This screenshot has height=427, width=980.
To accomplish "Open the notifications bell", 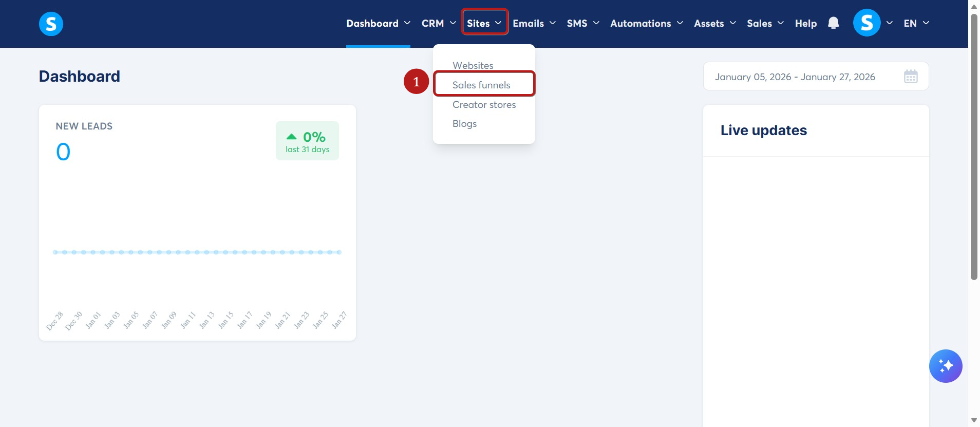I will [x=834, y=23].
